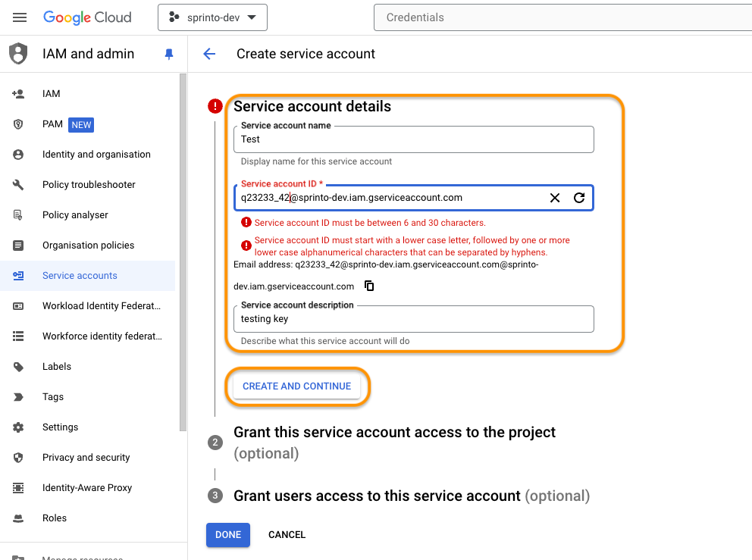
Task: Copy the service account email address
Action: (x=369, y=286)
